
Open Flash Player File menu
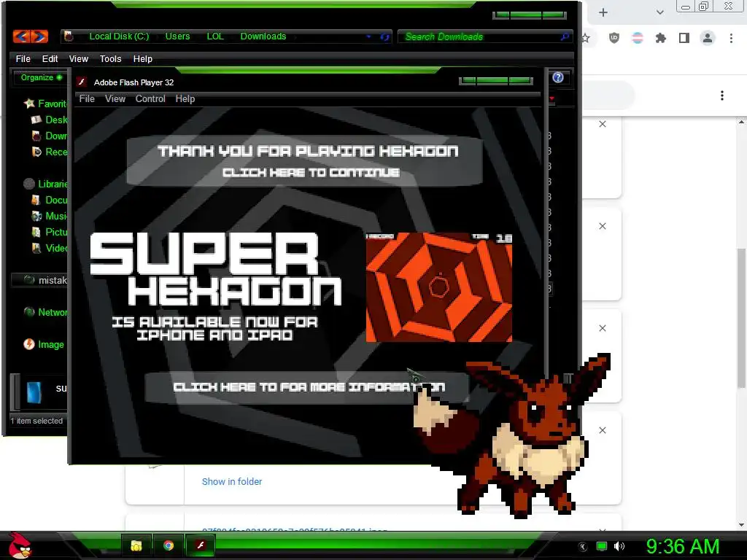(87, 98)
